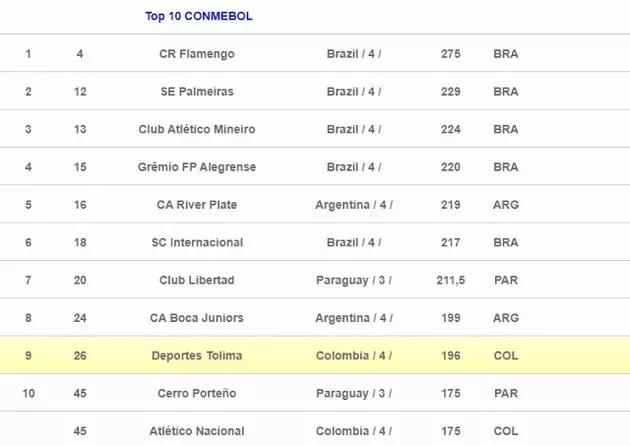The width and height of the screenshot is (630, 446).
Task: Click Palmeiras' 229 points value
Action: 451,92
